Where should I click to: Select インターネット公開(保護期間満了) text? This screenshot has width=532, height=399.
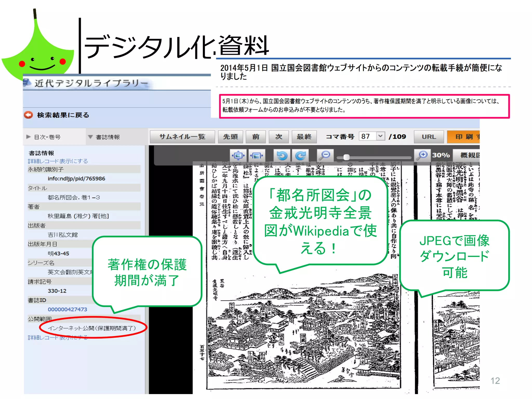coord(92,328)
